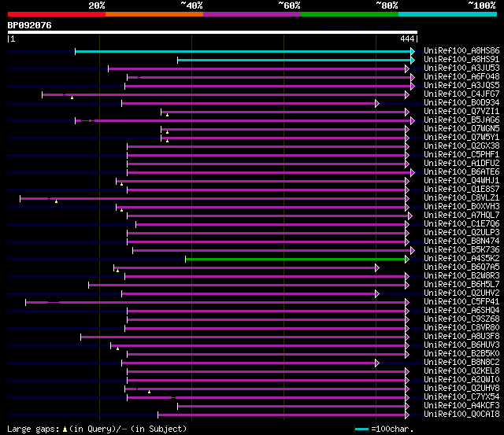Open the UniRef100_C8VR80 hit name
The width and height of the screenshot is (504, 435).
[461, 328]
